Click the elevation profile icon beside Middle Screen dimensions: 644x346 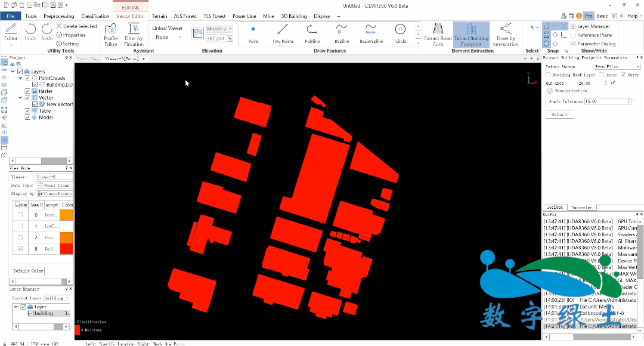197,33
